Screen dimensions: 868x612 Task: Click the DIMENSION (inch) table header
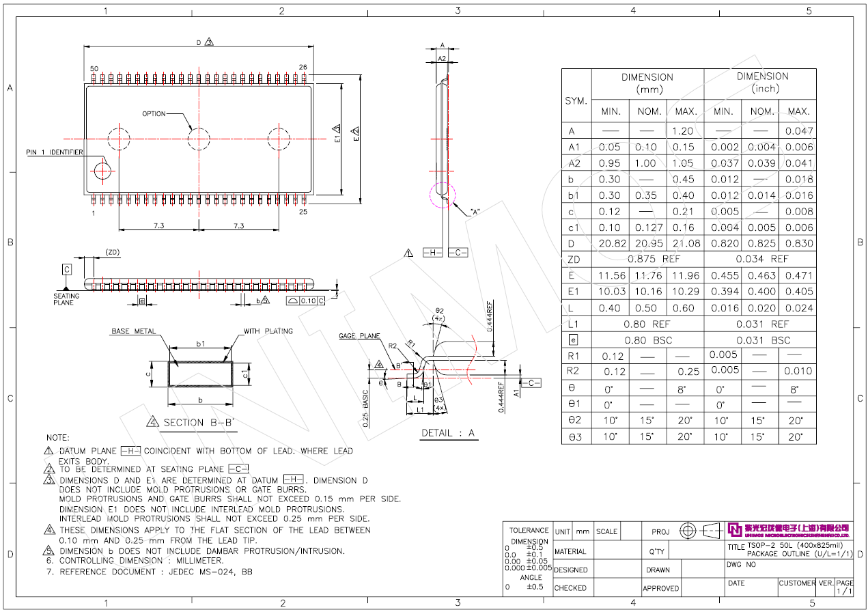761,83
